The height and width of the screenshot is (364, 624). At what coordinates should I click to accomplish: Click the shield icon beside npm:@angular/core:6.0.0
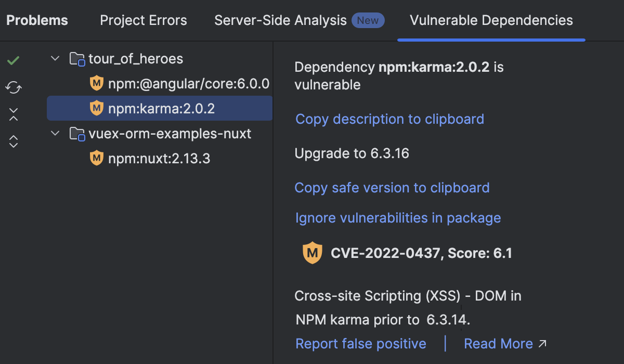click(96, 83)
